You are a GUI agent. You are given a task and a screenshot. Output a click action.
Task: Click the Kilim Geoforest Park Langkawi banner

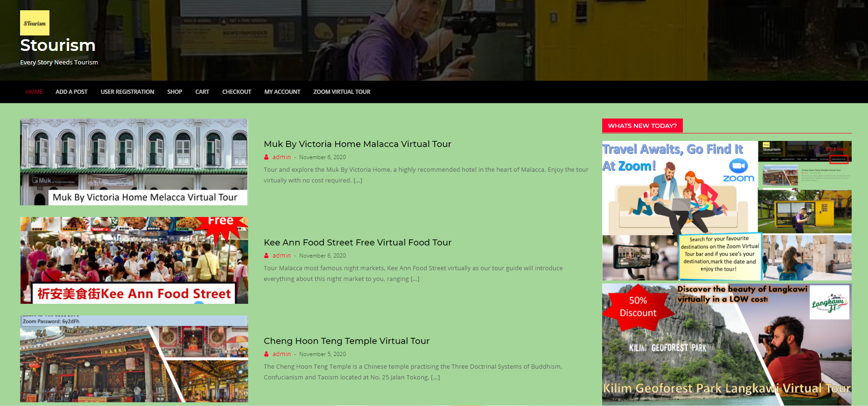pos(727,344)
